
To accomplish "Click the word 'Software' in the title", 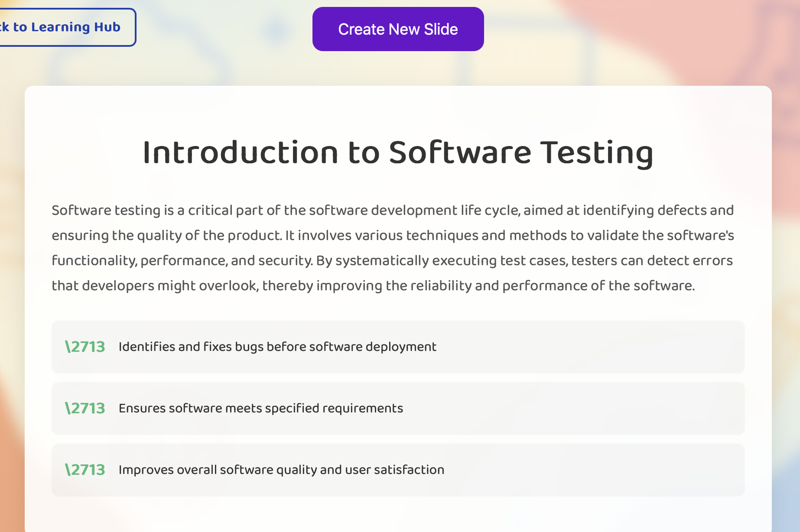I will 460,153.
